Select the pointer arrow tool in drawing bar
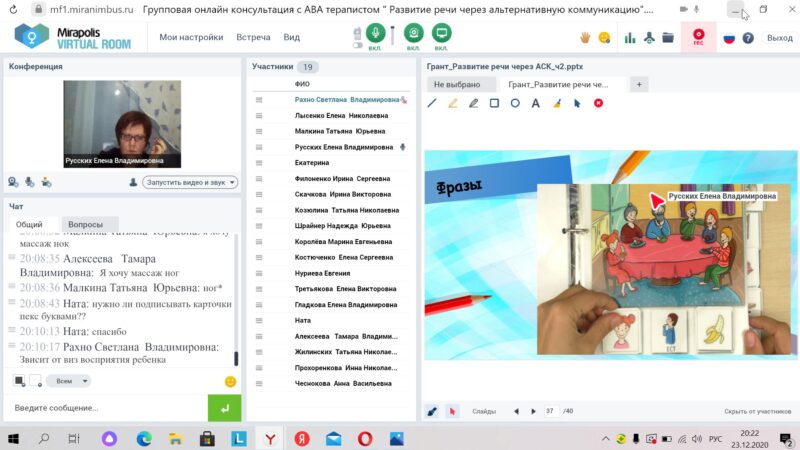800x450 pixels. tap(577, 104)
